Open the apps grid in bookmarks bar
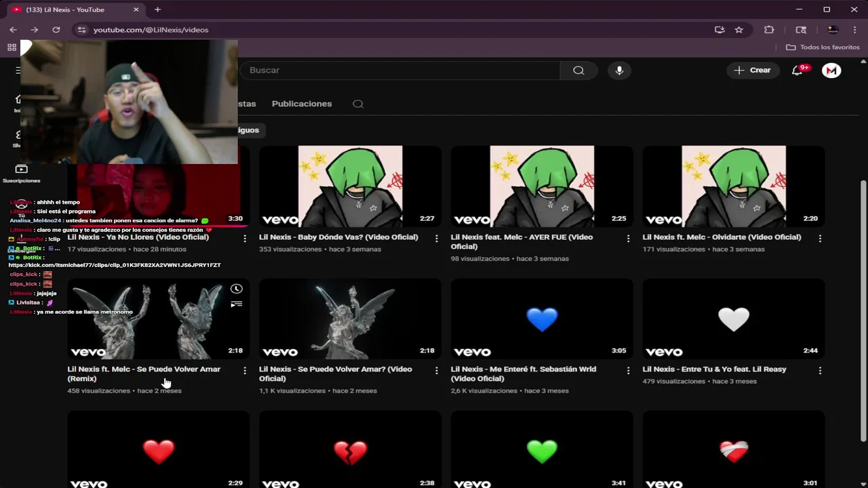Screen dimensions: 868x488 (x=12, y=47)
